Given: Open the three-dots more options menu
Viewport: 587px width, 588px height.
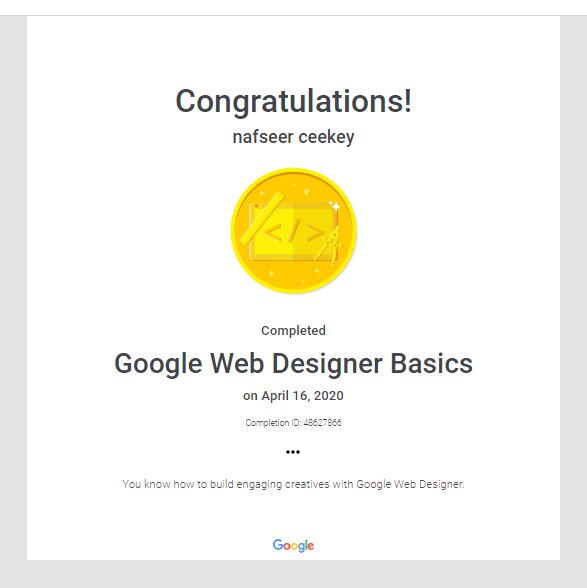Looking at the screenshot, I should pos(293,452).
